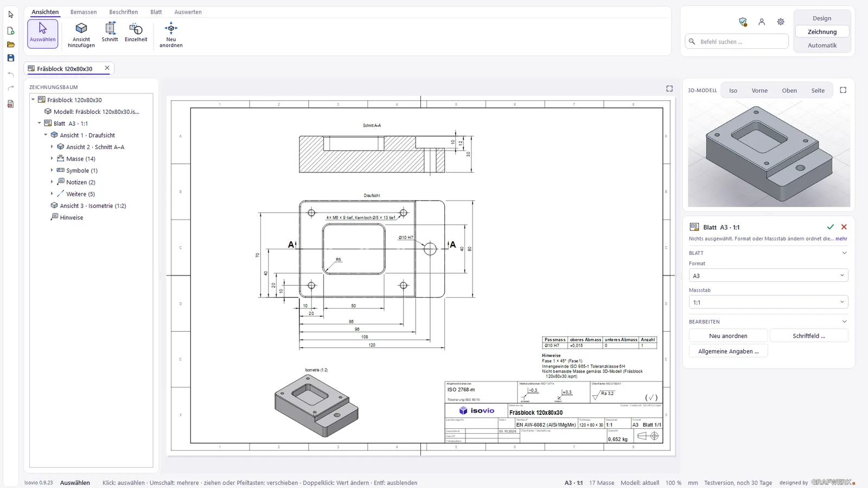This screenshot has width=868, height=488.
Task: Expand the Symbole (1) tree node
Action: (52, 170)
